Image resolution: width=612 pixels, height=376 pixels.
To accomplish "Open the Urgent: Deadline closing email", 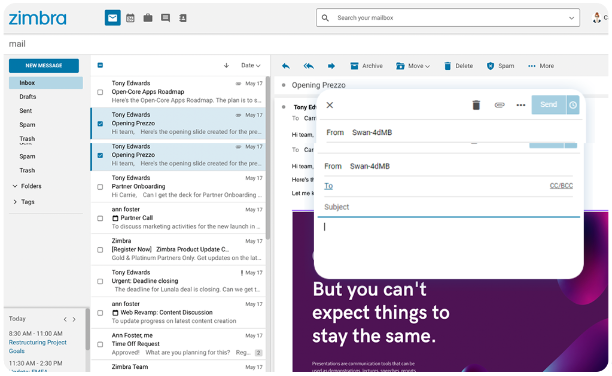I will click(x=178, y=281).
